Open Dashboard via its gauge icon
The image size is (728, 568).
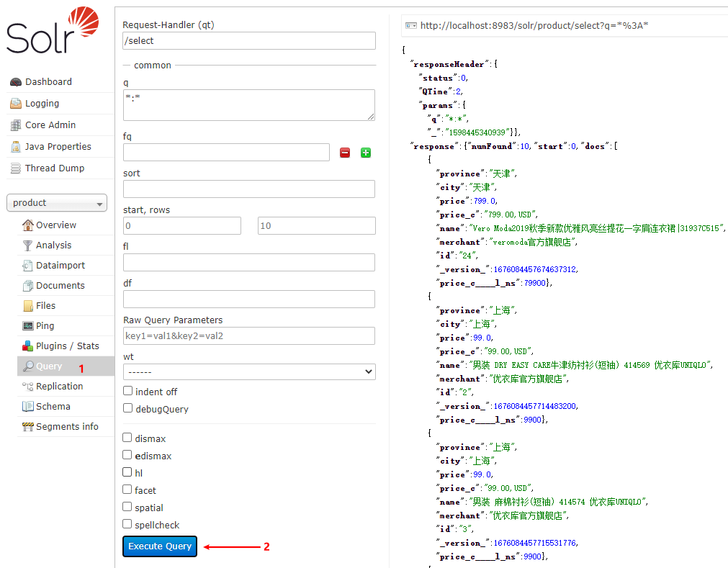coord(16,82)
